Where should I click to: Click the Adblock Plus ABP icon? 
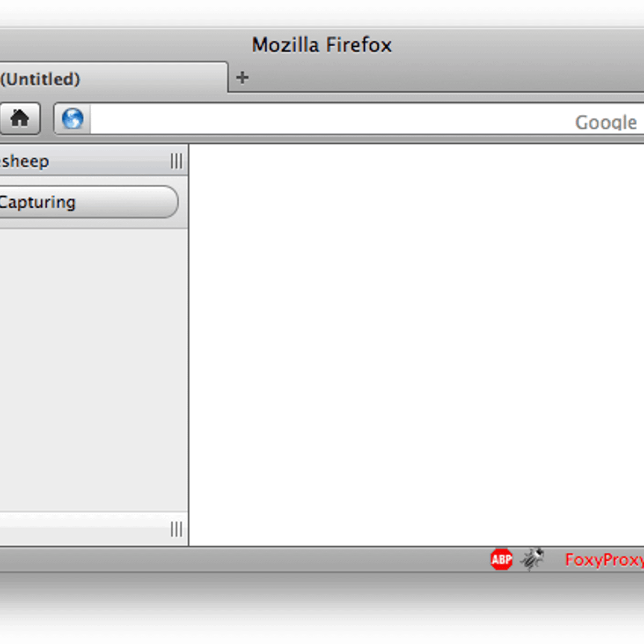tap(501, 560)
